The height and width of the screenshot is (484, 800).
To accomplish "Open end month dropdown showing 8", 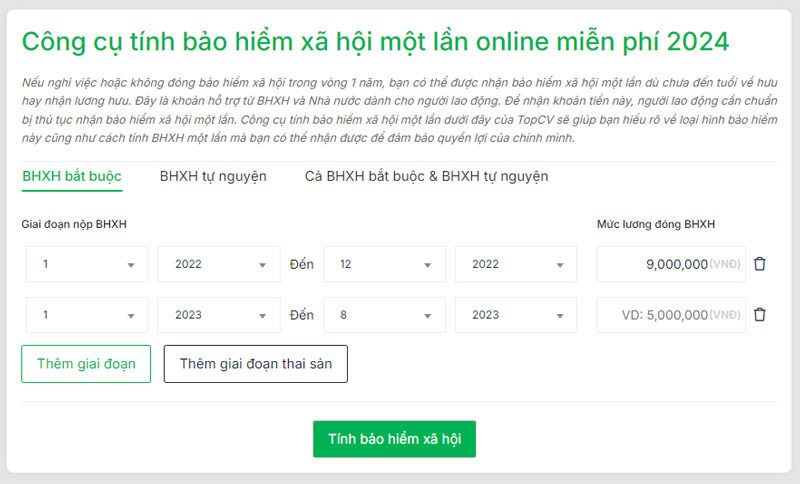I will (385, 315).
